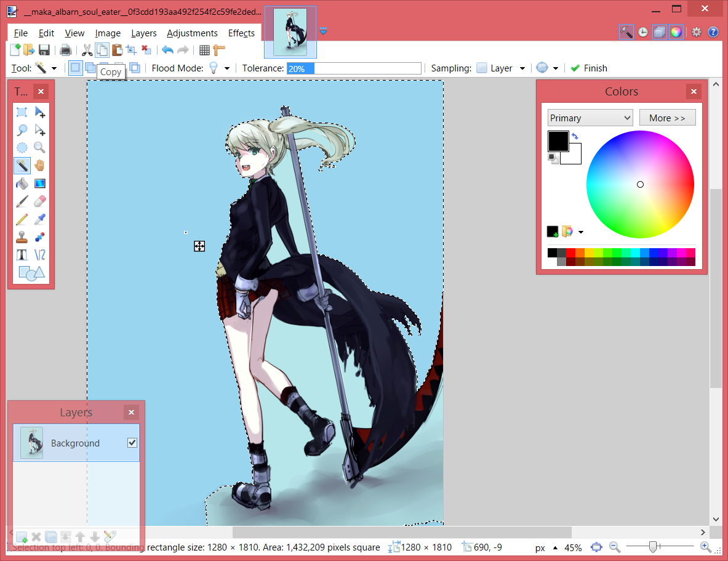Select the Eraser tool
The height and width of the screenshot is (561, 728).
pos(40,201)
